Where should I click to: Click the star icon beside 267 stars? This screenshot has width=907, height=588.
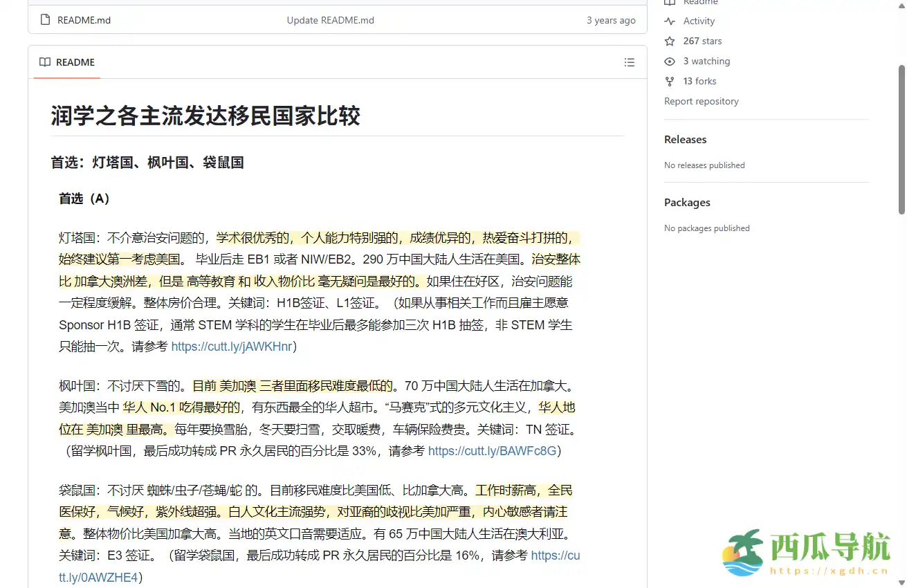click(669, 41)
